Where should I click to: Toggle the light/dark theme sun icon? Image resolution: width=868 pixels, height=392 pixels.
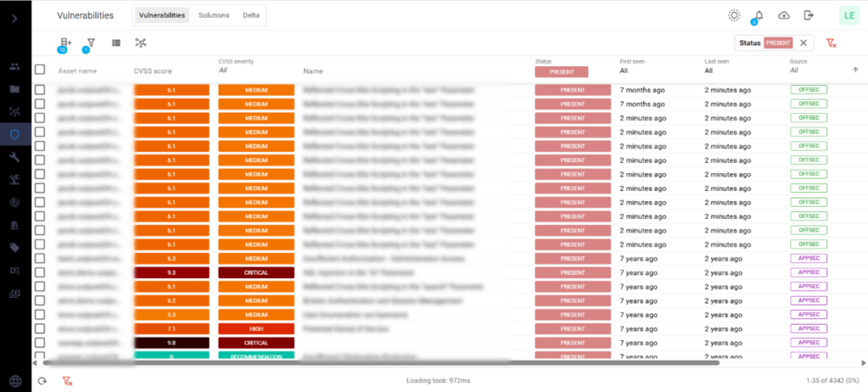point(734,15)
